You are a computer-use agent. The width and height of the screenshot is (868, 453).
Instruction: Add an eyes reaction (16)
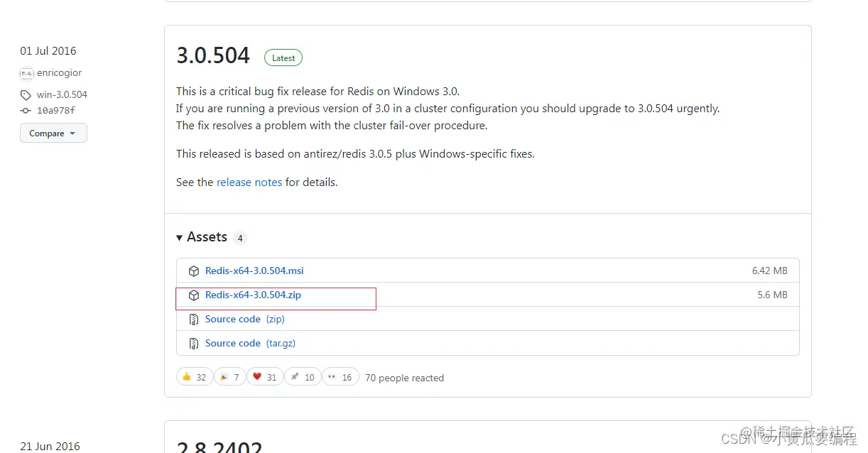(x=340, y=377)
